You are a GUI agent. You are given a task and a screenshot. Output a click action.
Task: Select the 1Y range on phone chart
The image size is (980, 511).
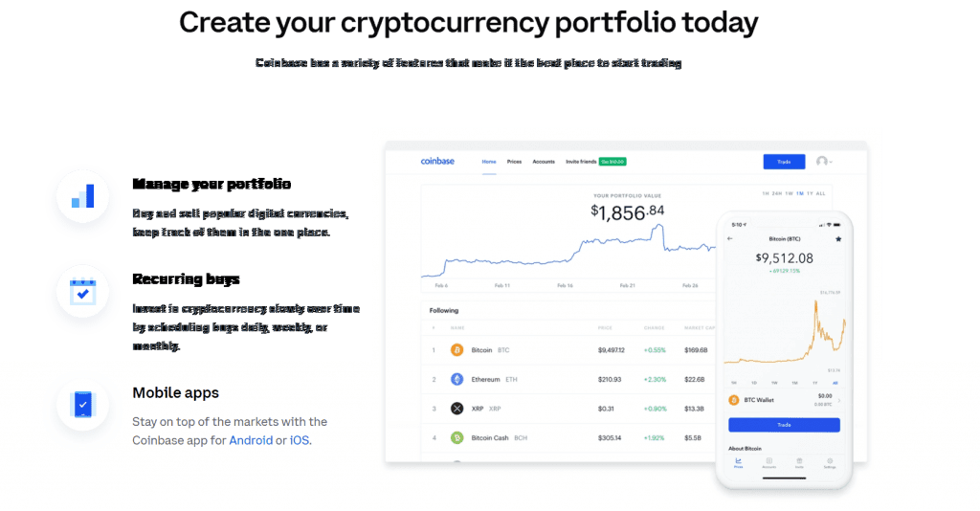pos(815,383)
